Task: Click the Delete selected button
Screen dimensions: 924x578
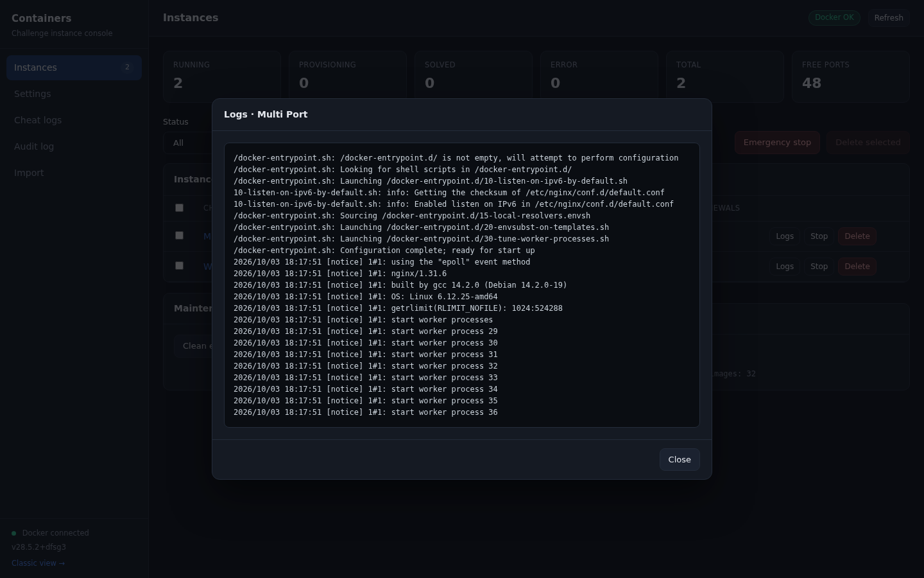Action: [868, 143]
